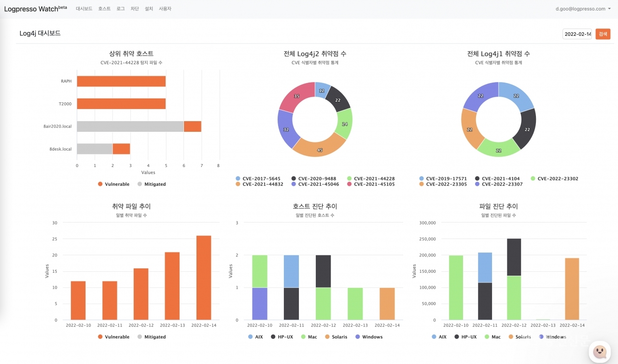Click the Logpresso Watch logo

(x=35, y=9)
